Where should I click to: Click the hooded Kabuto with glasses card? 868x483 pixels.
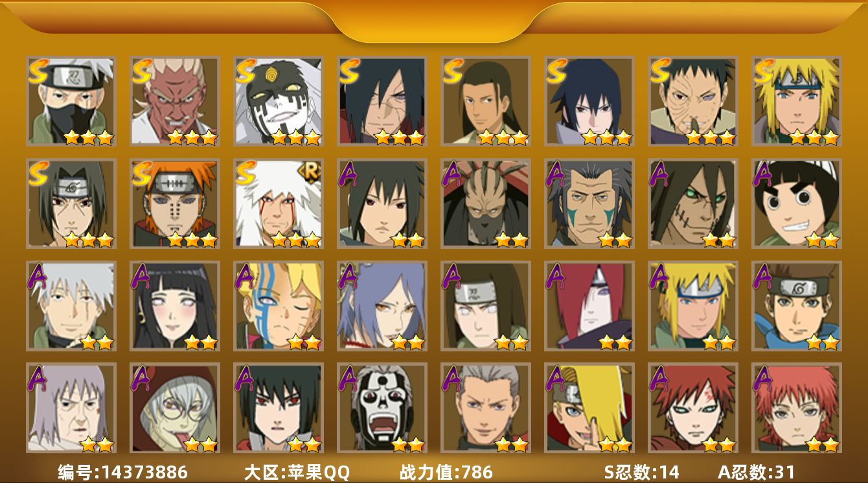(174, 408)
